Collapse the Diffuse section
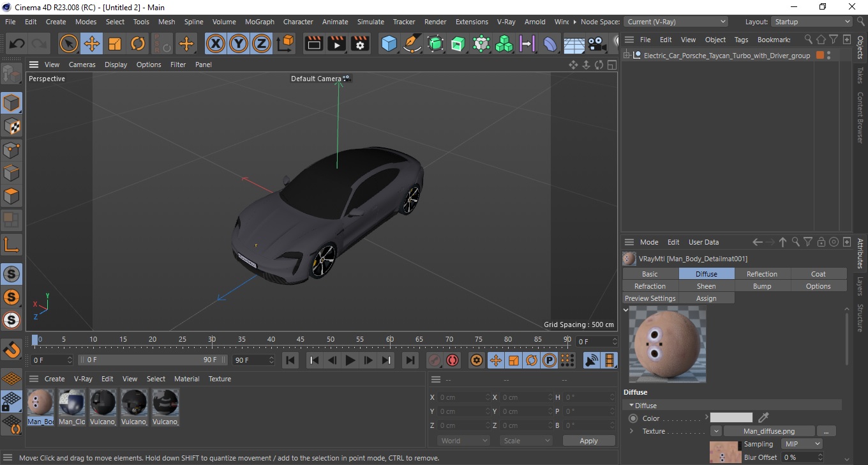Image resolution: width=868 pixels, height=465 pixels. (632, 406)
